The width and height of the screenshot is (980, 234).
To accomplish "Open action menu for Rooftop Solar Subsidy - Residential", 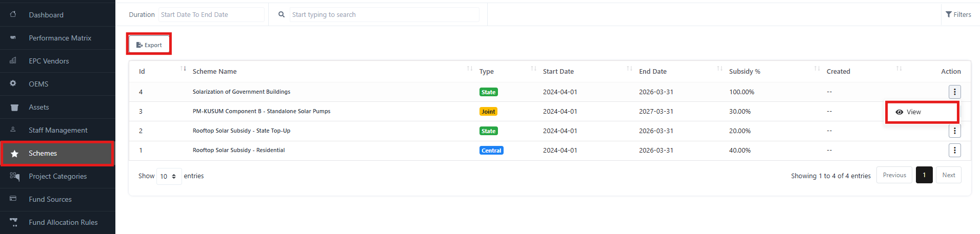I will 954,151.
